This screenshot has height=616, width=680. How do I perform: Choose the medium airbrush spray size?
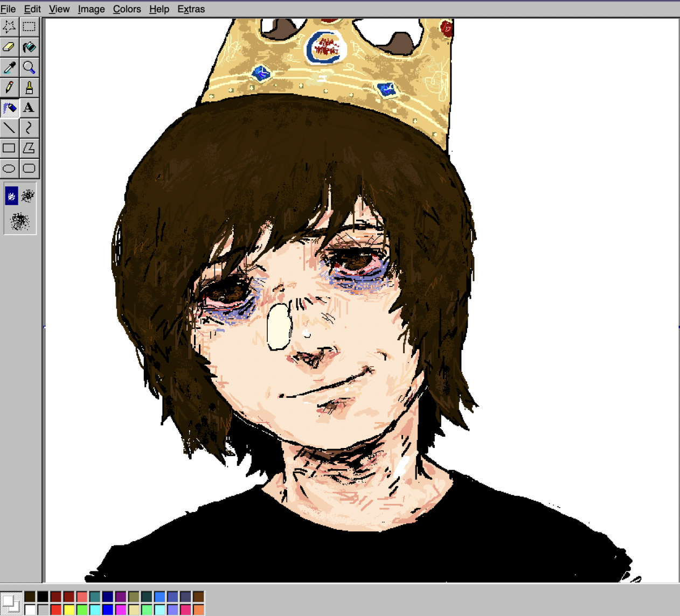[28, 195]
